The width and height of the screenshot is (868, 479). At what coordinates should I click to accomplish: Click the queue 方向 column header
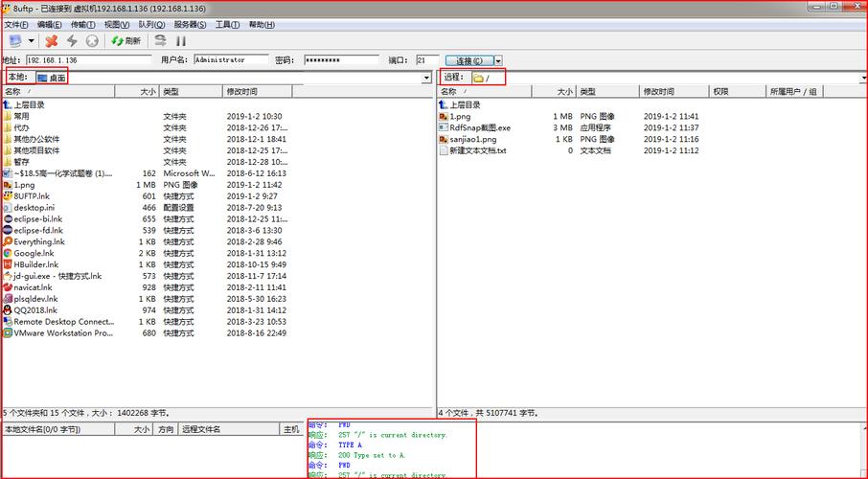tap(165, 429)
